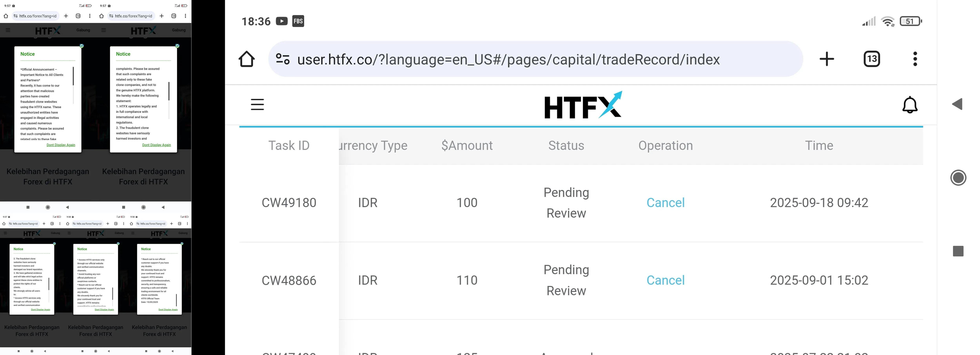Tap the YouTube icon next to 18:36
The width and height of the screenshot is (980, 355).
(x=281, y=21)
